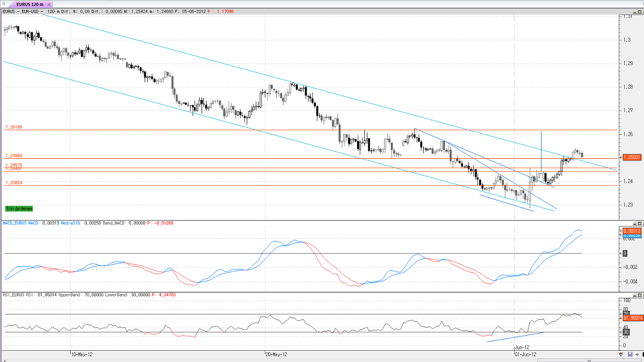This screenshot has height=362, width=644.
Task: Click the 'UpperBand: 70,00000' RSI text
Action: 80,295
